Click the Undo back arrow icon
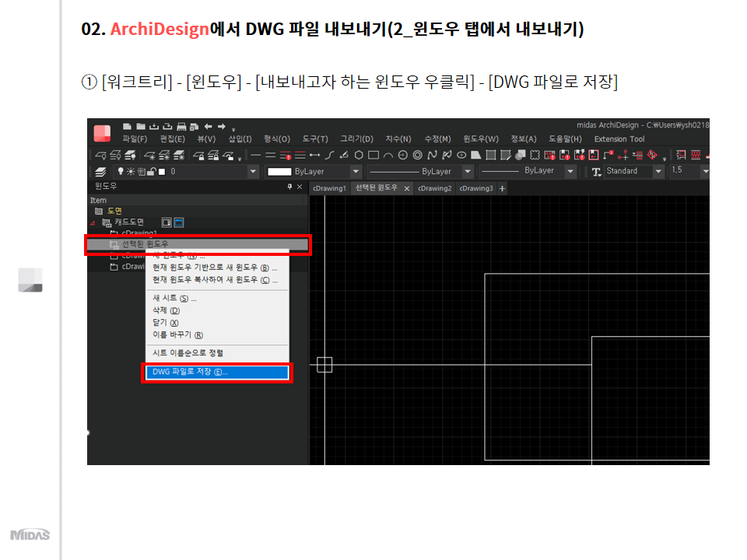 point(209,126)
